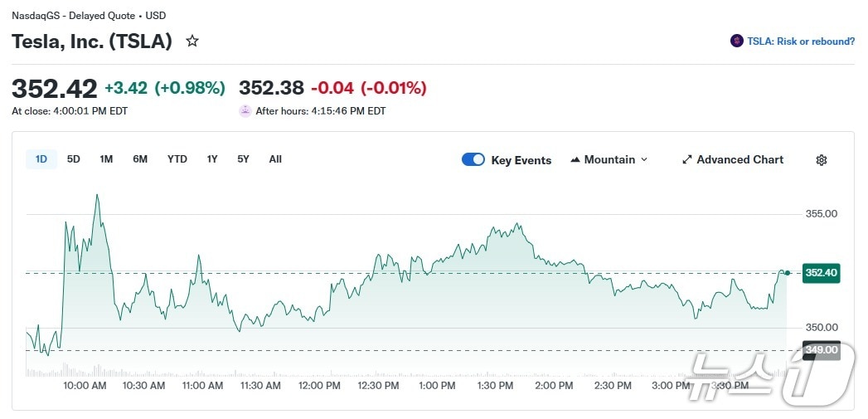Switch to the 5D time range
The image size is (868, 419).
pos(74,159)
